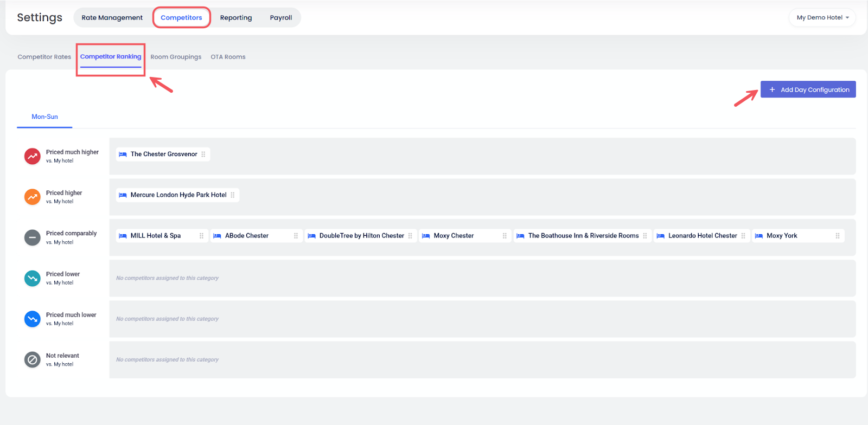Switch to the Rate Management section

coord(112,17)
